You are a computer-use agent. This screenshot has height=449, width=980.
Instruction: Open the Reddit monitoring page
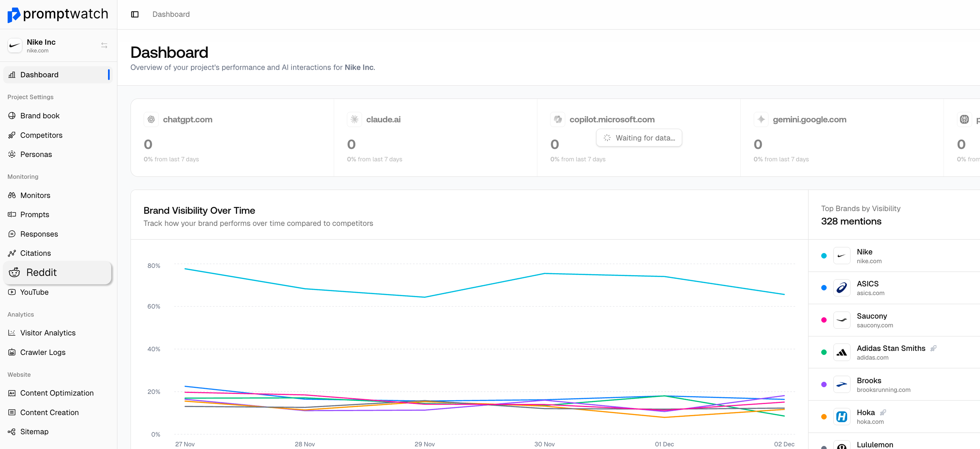41,272
